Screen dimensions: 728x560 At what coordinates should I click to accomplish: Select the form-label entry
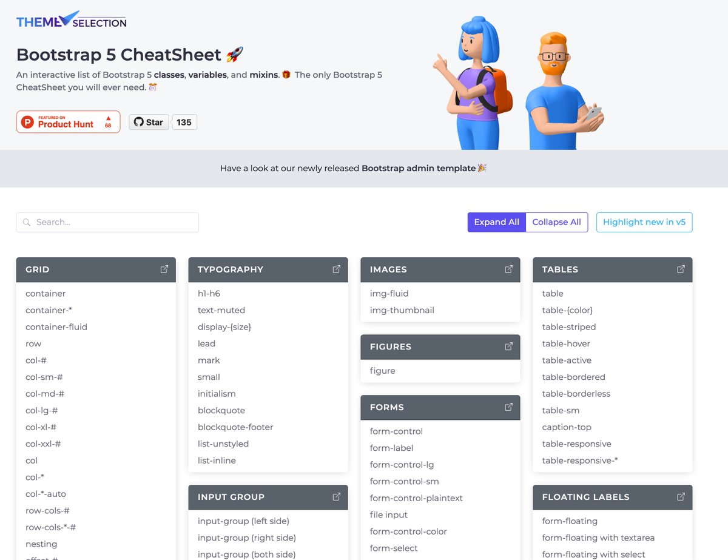(392, 448)
